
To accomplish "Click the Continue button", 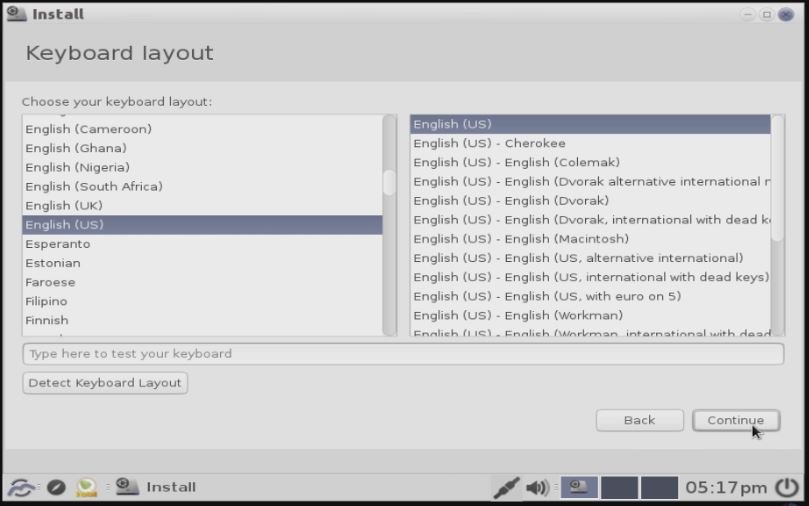I will 736,420.
